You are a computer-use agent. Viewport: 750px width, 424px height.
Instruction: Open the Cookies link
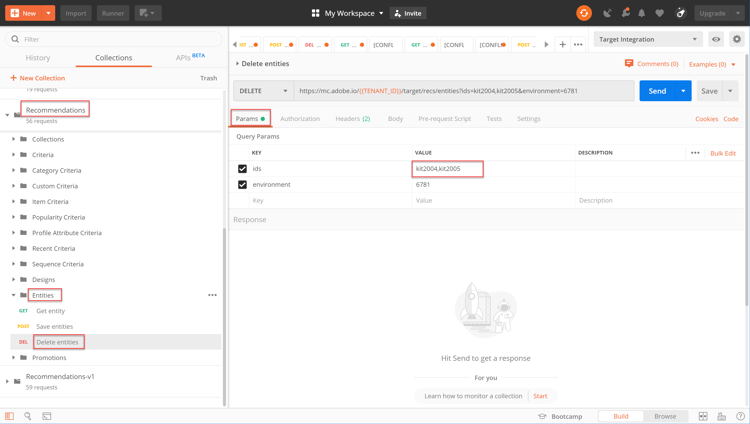click(706, 119)
